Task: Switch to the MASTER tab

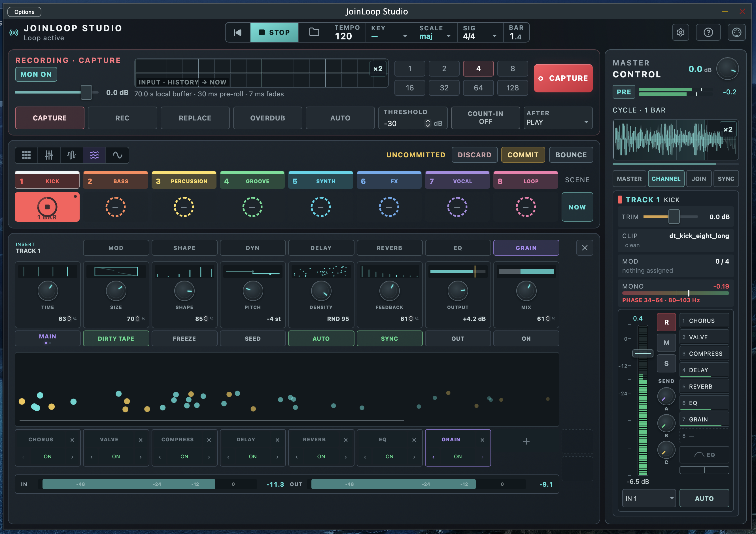Action: 629,179
